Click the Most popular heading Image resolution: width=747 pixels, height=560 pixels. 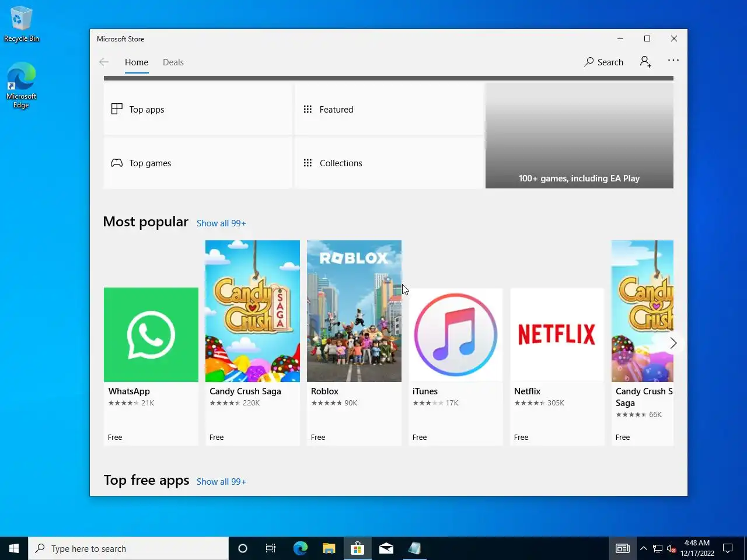coord(146,222)
